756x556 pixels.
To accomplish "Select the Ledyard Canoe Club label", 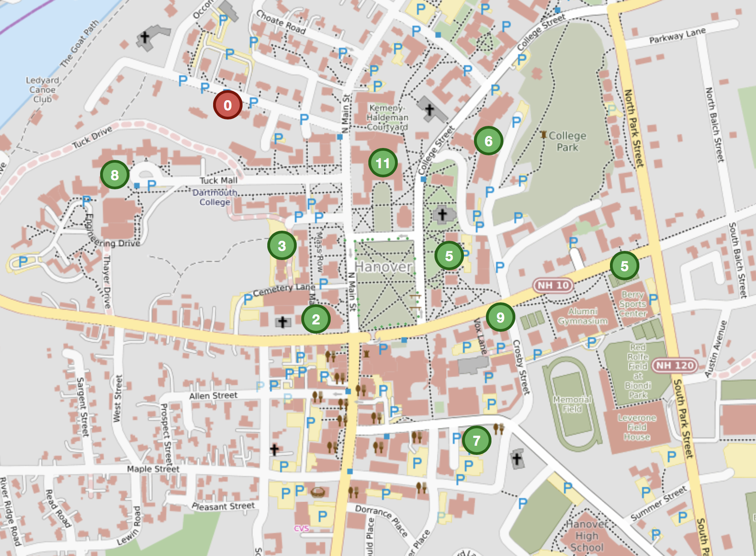I will (x=42, y=90).
